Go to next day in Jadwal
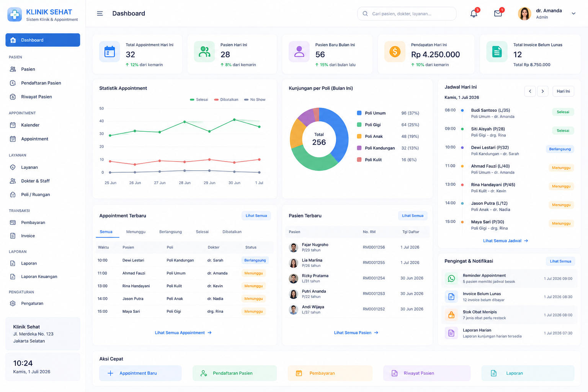 pyautogui.click(x=542, y=91)
